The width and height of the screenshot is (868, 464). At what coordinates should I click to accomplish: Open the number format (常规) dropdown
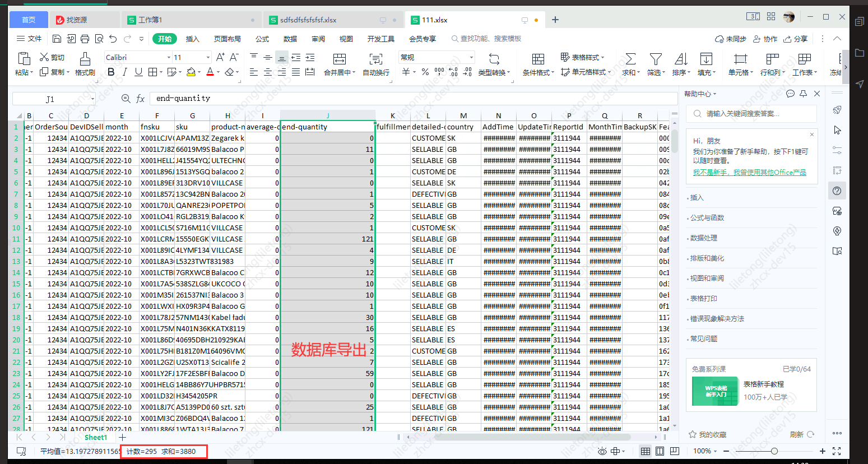(x=471, y=57)
